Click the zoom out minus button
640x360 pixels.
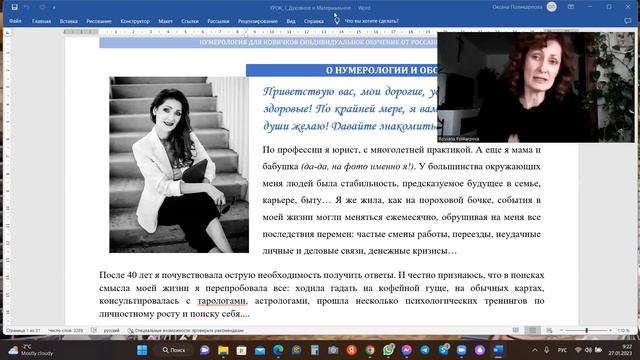(x=562, y=330)
